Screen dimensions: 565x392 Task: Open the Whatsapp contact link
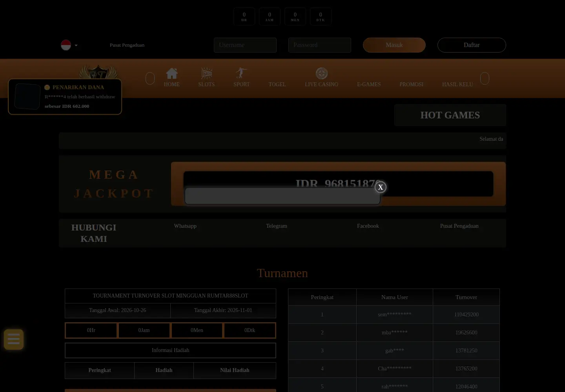pyautogui.click(x=185, y=226)
